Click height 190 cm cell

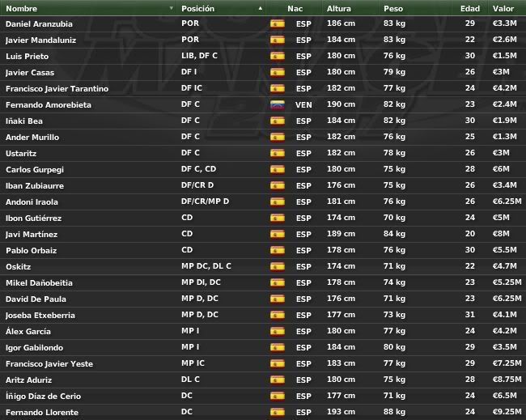[341, 104]
